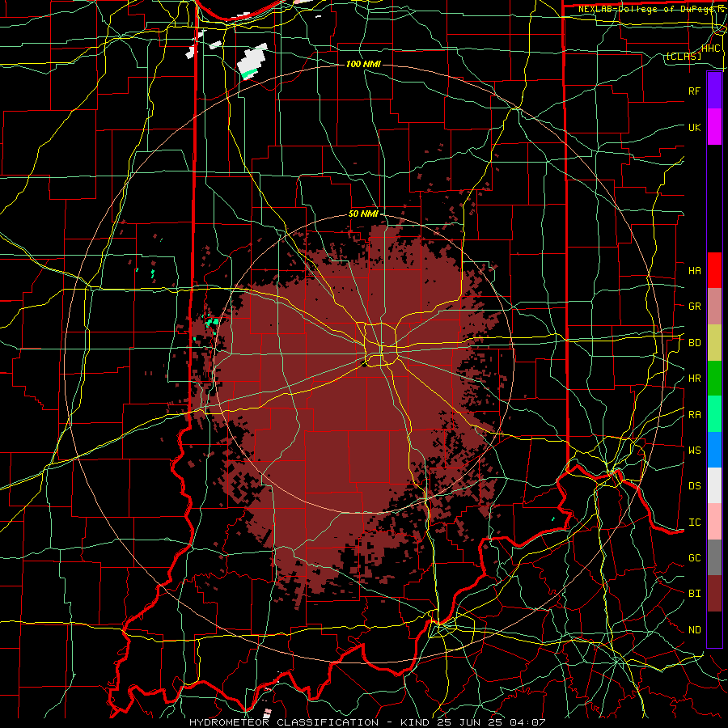Click the '04:07' time stamp
This screenshot has height=728, width=728.
pyautogui.click(x=527, y=722)
